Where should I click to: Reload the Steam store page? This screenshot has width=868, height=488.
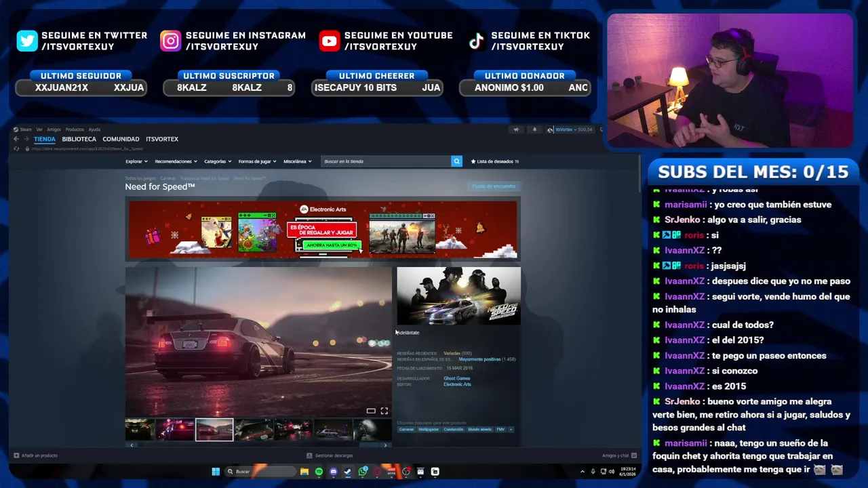[x=16, y=148]
